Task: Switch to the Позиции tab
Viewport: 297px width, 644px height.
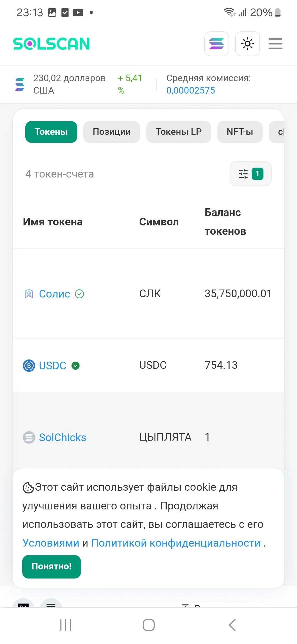Action: tap(112, 132)
